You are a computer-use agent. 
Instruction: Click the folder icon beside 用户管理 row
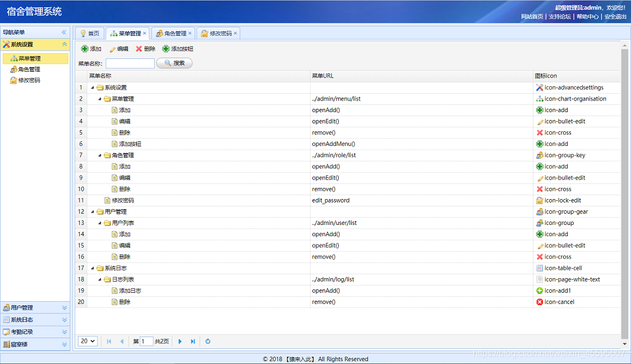pos(100,211)
